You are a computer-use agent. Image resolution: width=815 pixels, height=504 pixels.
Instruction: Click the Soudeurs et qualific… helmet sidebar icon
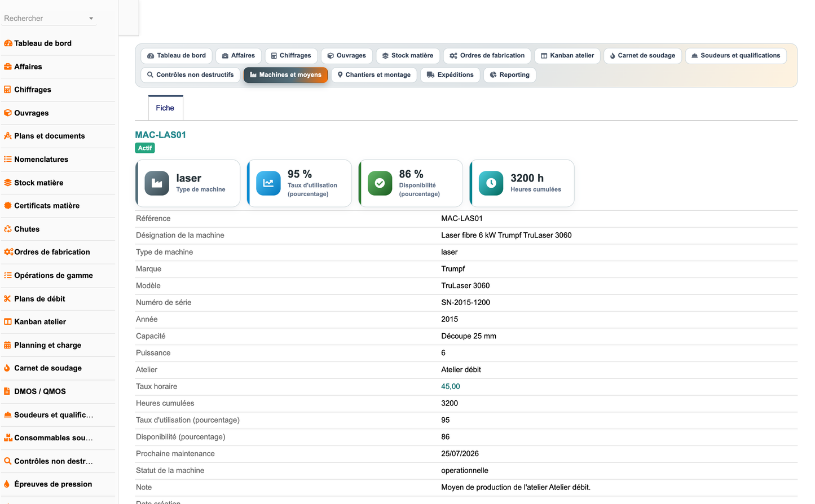point(8,415)
